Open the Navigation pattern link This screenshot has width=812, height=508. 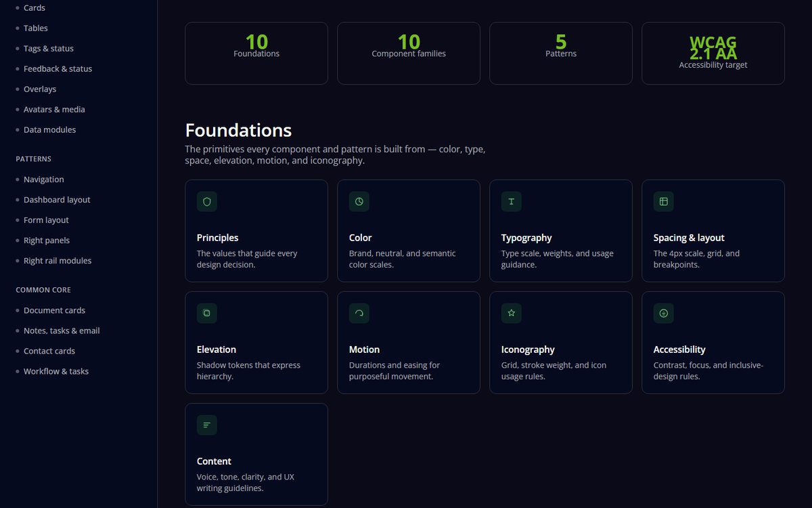coord(44,179)
